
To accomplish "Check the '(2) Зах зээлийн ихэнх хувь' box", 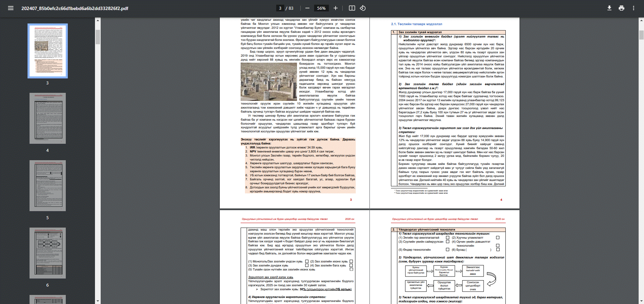I will [x=351, y=261].
